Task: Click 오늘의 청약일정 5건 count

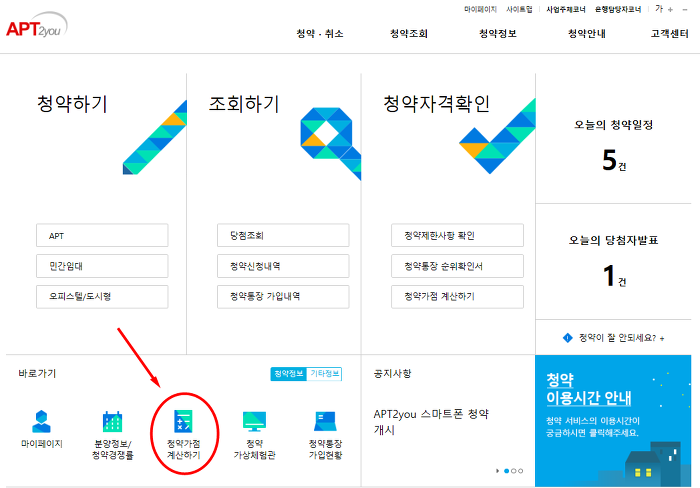Action: (x=614, y=161)
